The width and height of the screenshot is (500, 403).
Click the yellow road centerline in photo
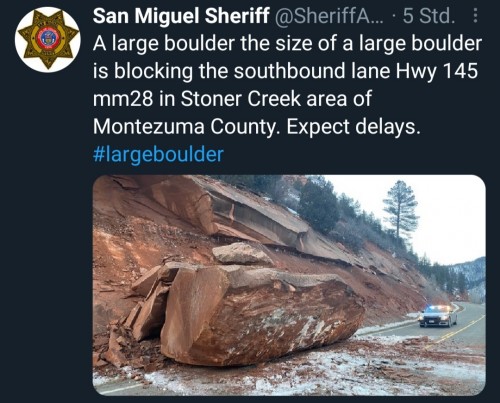click(x=460, y=330)
